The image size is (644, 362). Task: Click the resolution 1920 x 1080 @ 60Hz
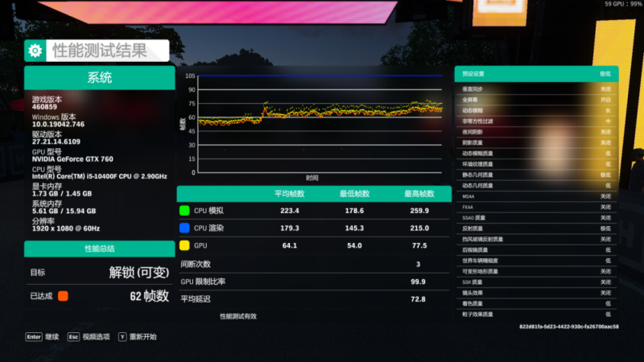[x=66, y=228]
